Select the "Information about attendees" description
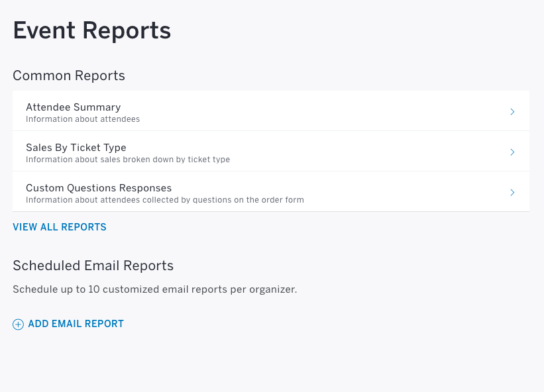This screenshot has width=544, height=392. pyautogui.click(x=83, y=119)
